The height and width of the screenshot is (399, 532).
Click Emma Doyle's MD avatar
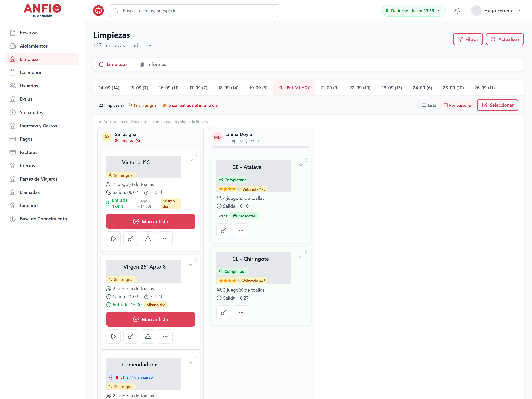pyautogui.click(x=217, y=137)
